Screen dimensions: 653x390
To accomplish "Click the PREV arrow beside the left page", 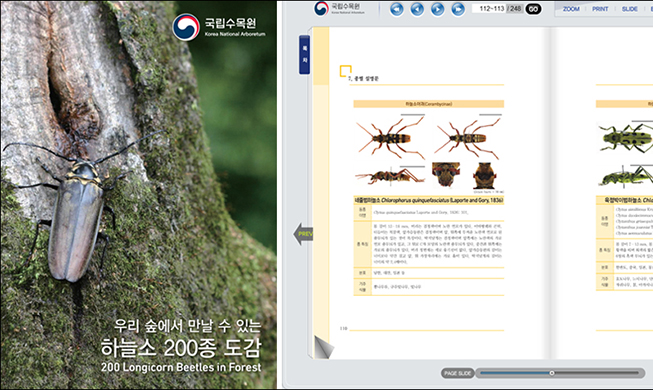I will coord(303,234).
